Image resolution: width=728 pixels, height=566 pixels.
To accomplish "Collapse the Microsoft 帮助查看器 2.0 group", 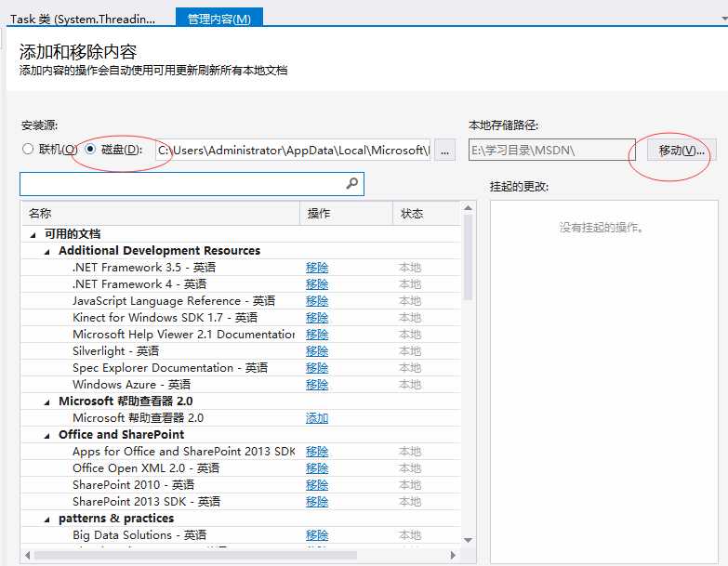I will (x=46, y=402).
